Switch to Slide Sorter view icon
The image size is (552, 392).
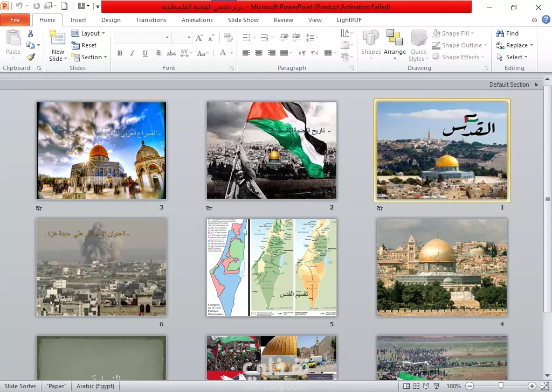tap(416, 386)
